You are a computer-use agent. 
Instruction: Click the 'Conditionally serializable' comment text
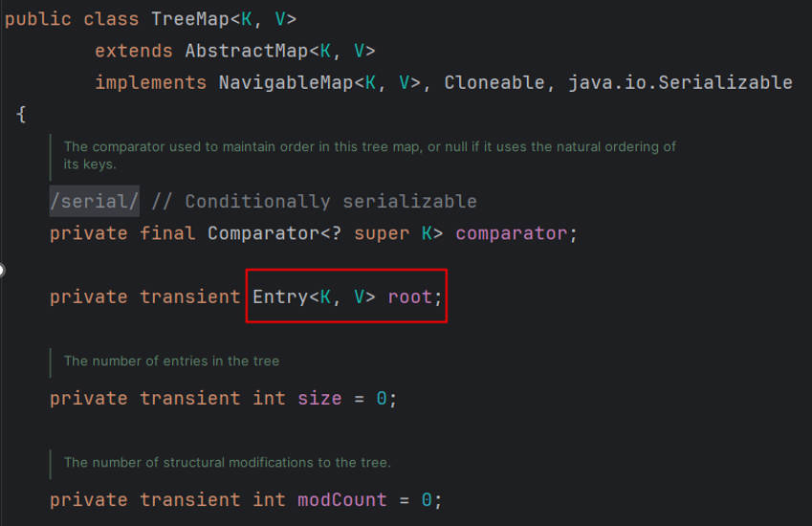pos(330,202)
